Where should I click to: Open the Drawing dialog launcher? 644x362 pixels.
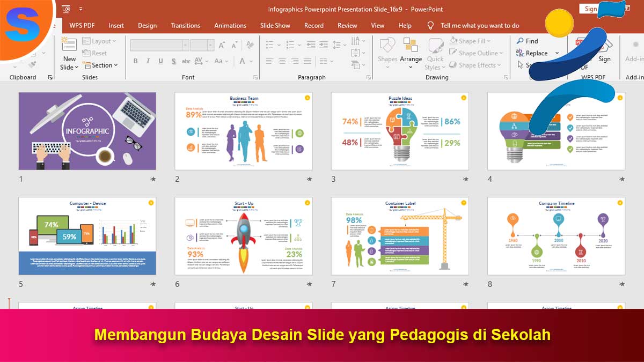pyautogui.click(x=507, y=78)
